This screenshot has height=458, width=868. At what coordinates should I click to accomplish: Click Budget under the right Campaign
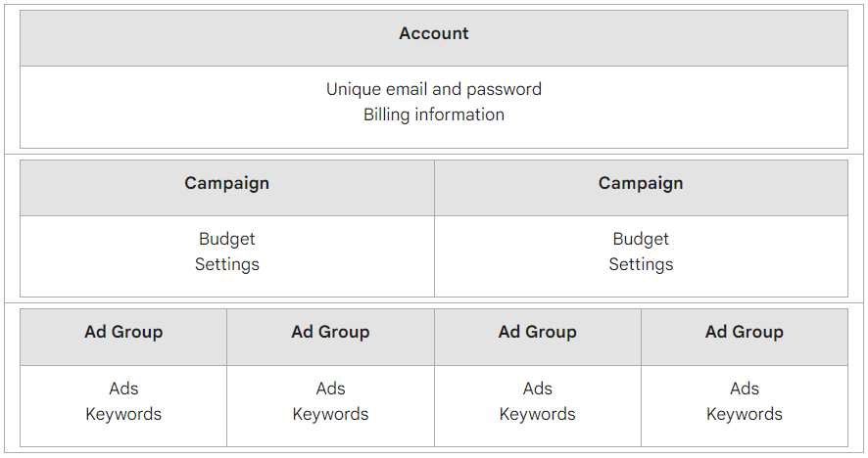(x=641, y=239)
